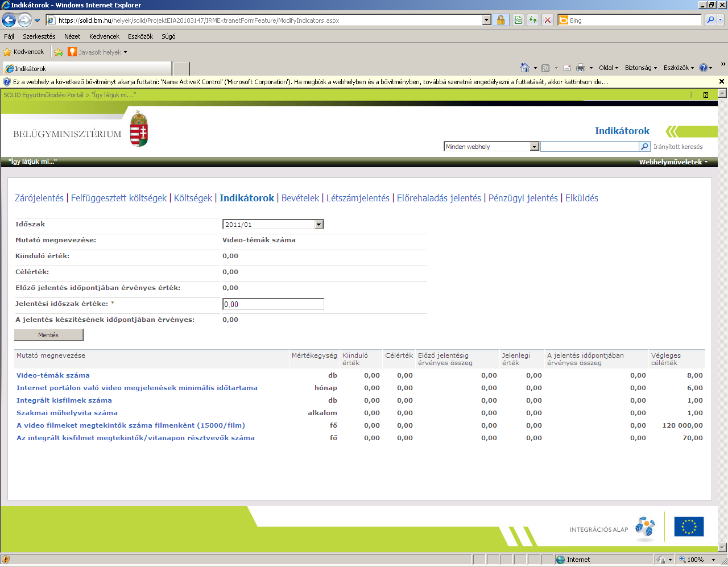Viewport: 728px width, 567px height.
Task: Open the Kedvencek menu in menu bar
Action: coord(104,36)
